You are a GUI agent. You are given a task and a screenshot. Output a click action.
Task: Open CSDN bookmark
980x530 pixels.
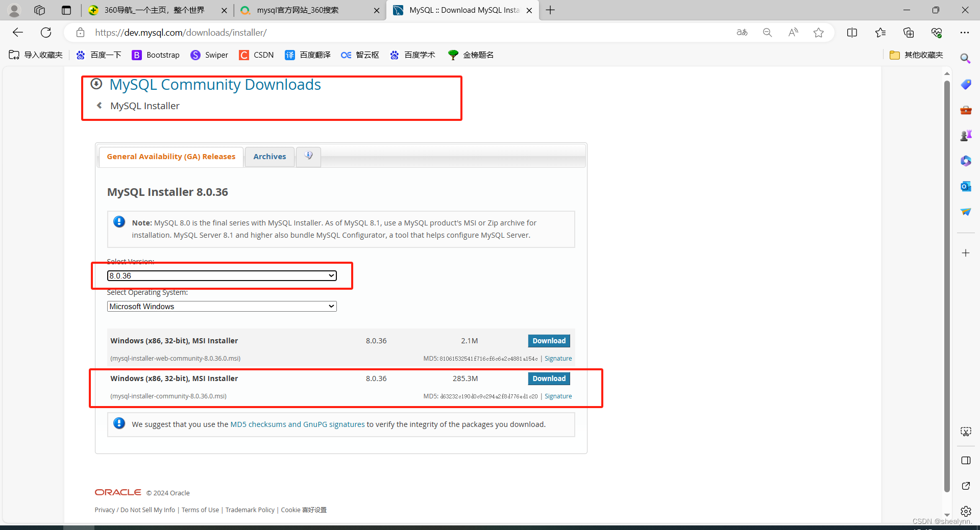[x=256, y=55]
